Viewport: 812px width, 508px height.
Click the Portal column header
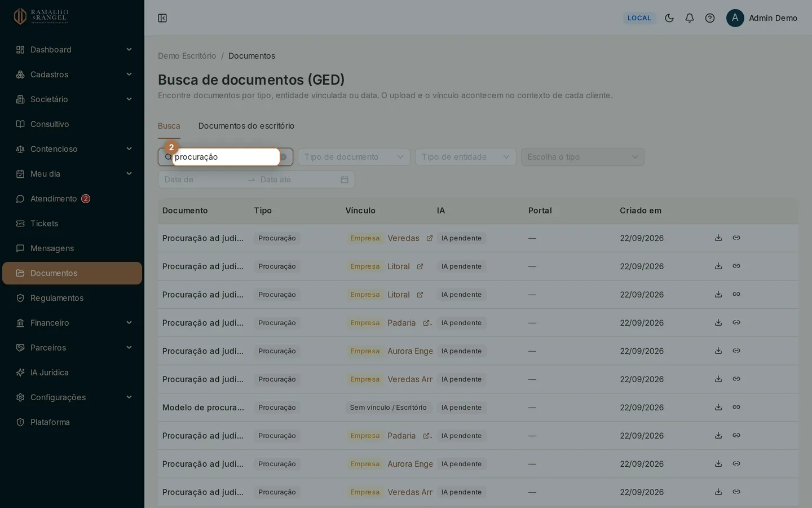pos(540,211)
